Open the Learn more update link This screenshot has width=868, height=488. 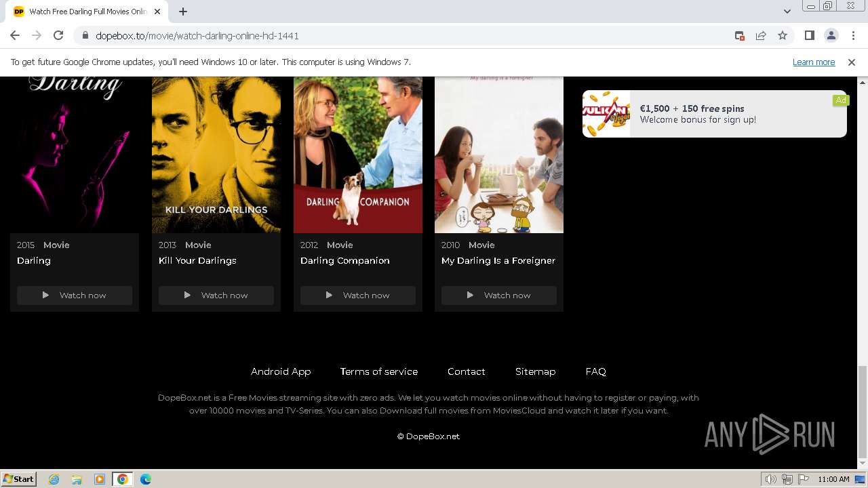[x=814, y=62]
